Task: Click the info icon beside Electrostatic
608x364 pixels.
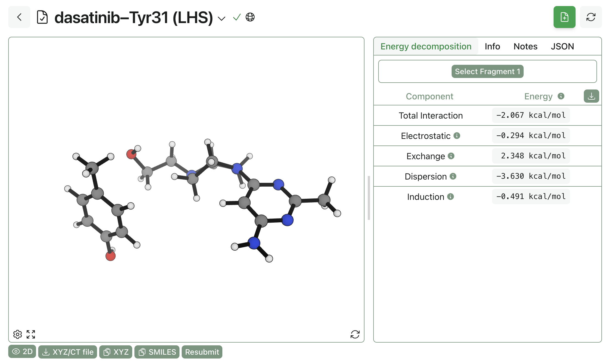Action: (x=457, y=136)
